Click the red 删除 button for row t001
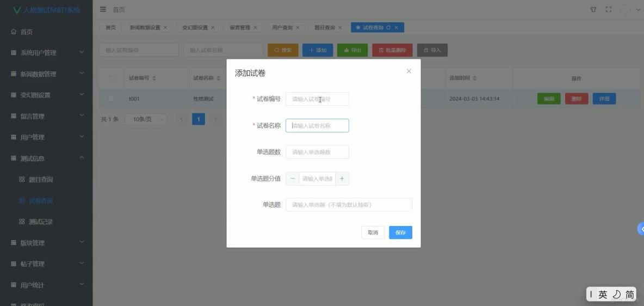Image resolution: width=644 pixels, height=306 pixels. point(577,99)
